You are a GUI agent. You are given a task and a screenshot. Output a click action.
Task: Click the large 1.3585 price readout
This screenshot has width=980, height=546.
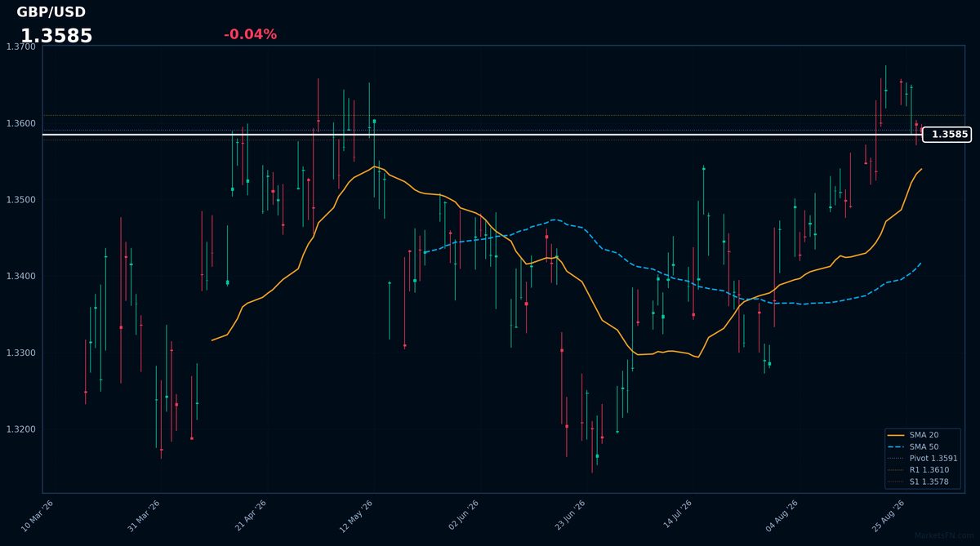tap(56, 36)
